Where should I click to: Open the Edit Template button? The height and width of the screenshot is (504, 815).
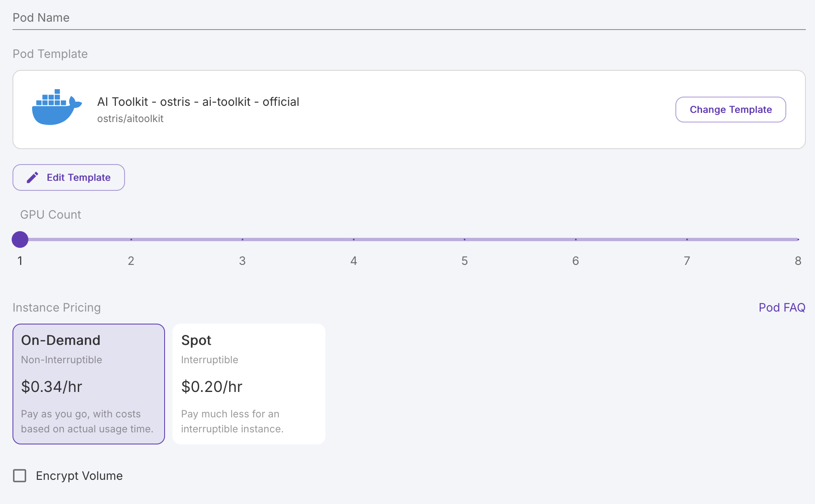tap(69, 177)
